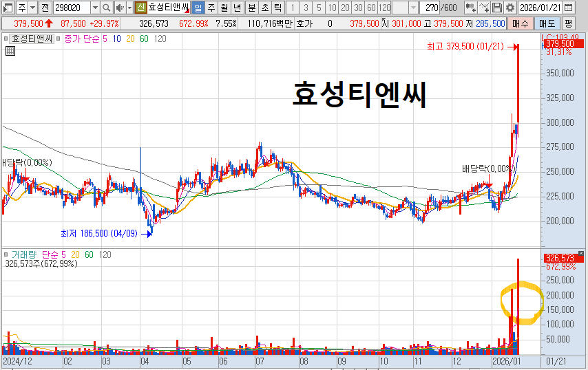Switch to minute 분 chart
This screenshot has width=588, height=370.
coord(252,8)
